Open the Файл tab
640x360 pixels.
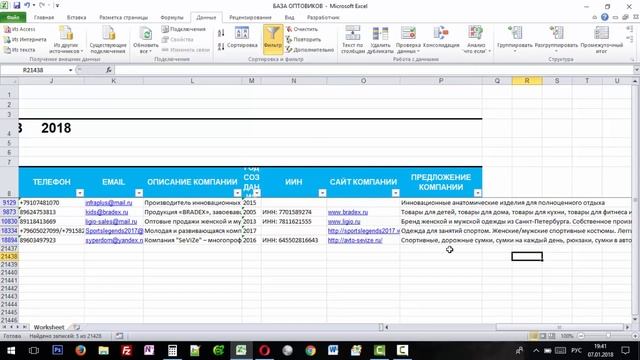tap(13, 18)
